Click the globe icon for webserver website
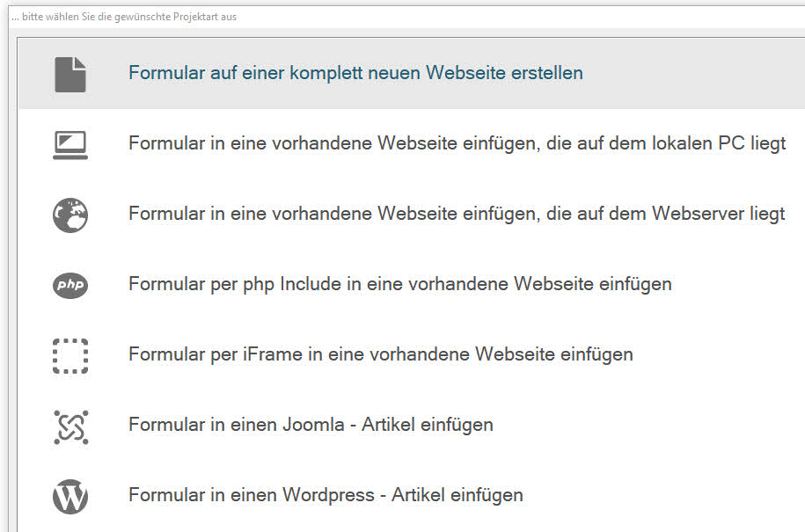The height and width of the screenshot is (532, 805). coord(70,215)
